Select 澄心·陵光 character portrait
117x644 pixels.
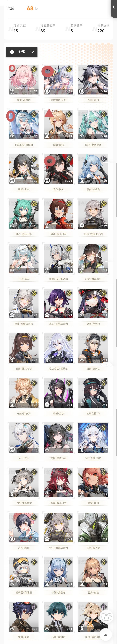tap(58, 169)
